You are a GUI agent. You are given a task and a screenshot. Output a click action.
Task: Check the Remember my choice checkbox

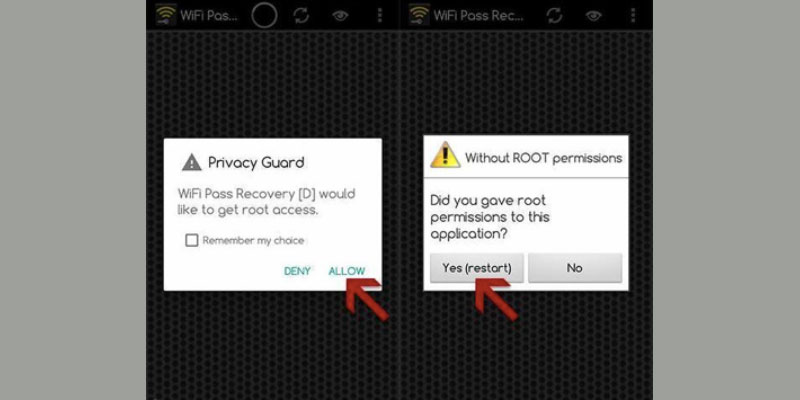point(192,240)
